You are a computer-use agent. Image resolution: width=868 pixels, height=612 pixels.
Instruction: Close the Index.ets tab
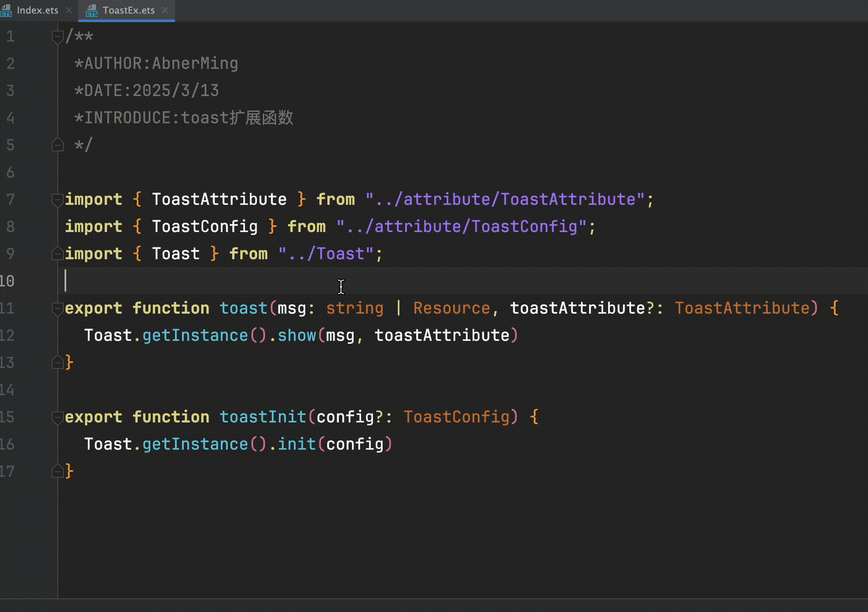(69, 10)
